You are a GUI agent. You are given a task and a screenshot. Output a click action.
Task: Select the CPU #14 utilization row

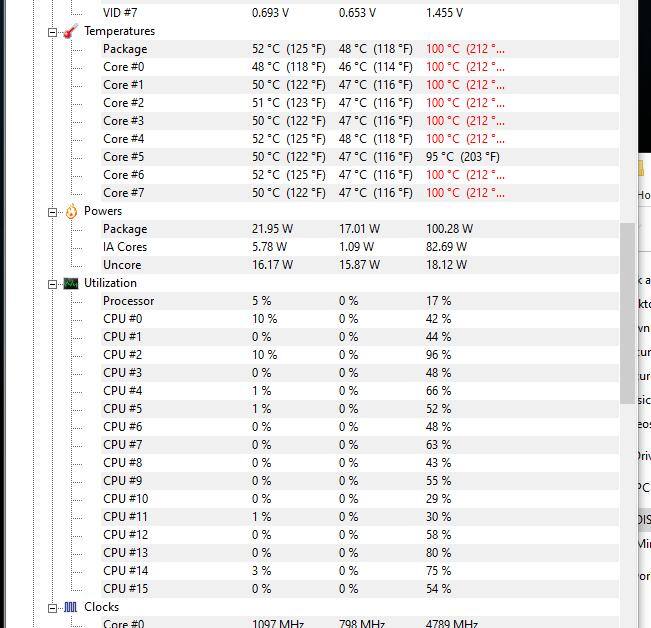[x=126, y=571]
